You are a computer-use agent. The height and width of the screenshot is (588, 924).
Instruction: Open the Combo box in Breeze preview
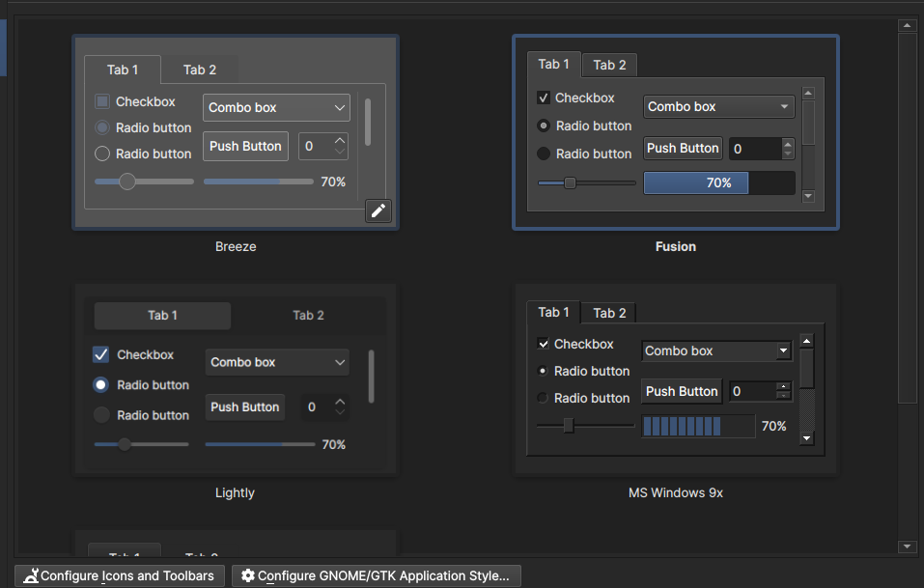(276, 108)
